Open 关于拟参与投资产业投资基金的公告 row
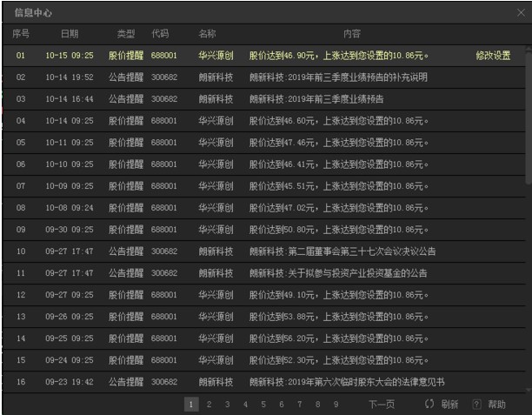Viewport: 532px width, 415px height. 263,272
